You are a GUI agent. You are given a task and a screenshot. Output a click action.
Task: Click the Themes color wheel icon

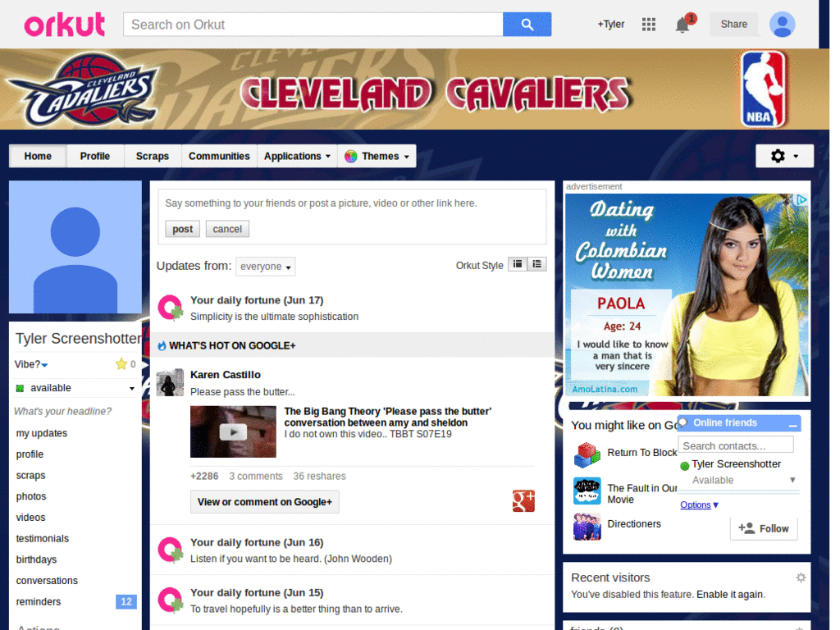pos(351,157)
